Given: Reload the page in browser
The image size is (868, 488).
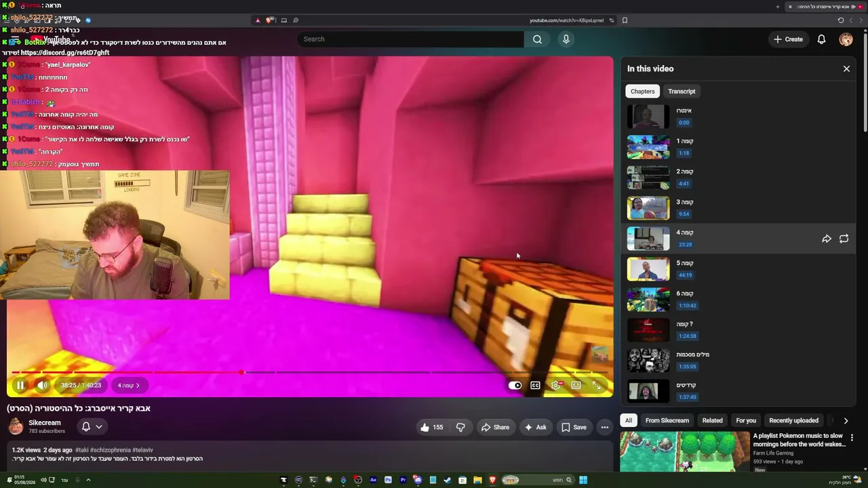Looking at the screenshot, I should pyautogui.click(x=840, y=20).
